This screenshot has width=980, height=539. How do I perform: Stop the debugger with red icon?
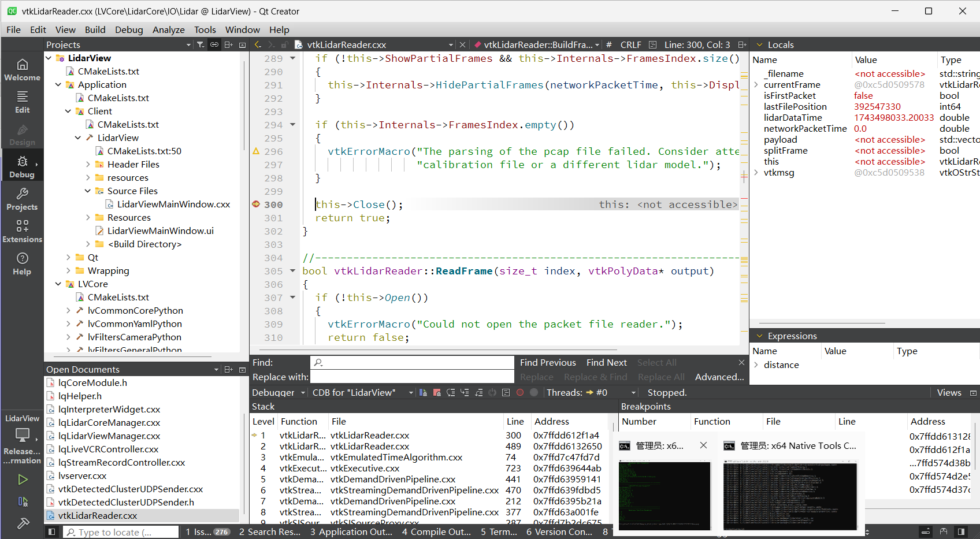[437, 392]
